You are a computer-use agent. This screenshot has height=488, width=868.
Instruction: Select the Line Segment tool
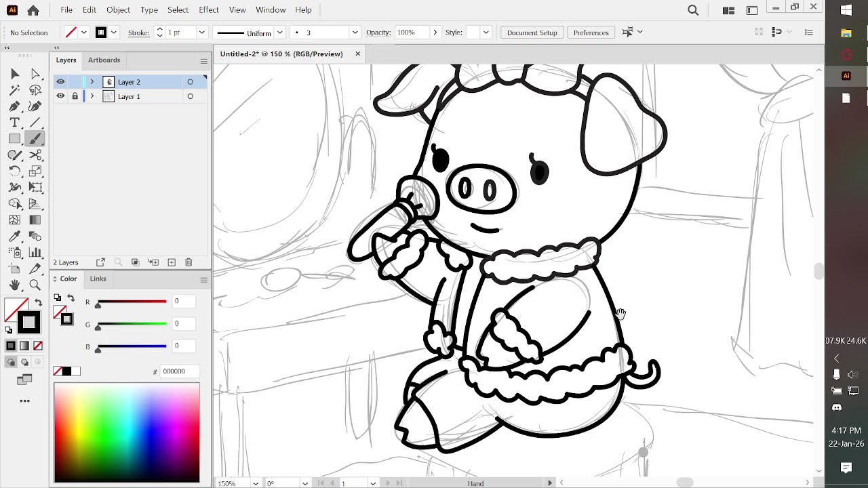coord(35,123)
